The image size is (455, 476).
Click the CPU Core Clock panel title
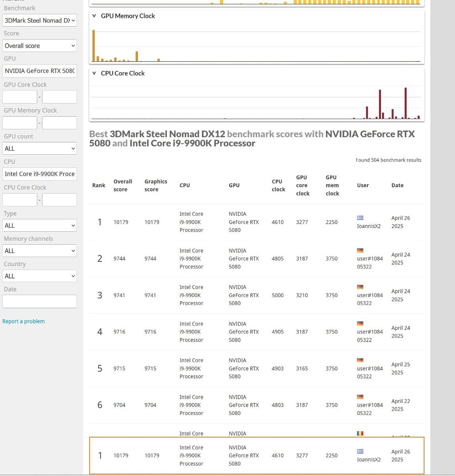(122, 73)
